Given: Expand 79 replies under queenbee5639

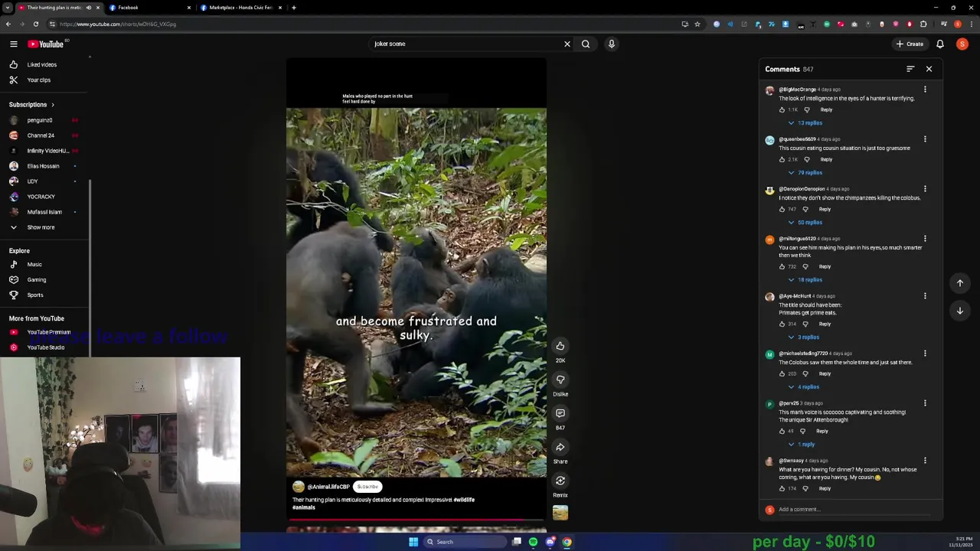Looking at the screenshot, I should (x=805, y=173).
